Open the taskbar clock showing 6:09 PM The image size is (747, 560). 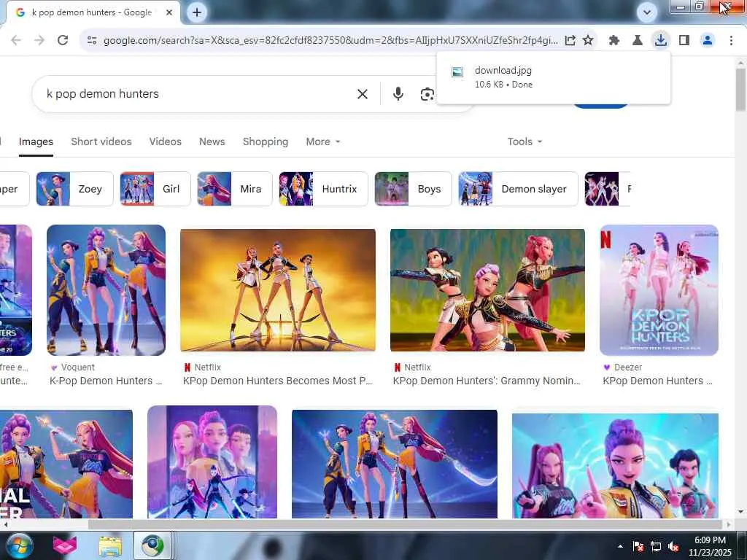(x=710, y=546)
